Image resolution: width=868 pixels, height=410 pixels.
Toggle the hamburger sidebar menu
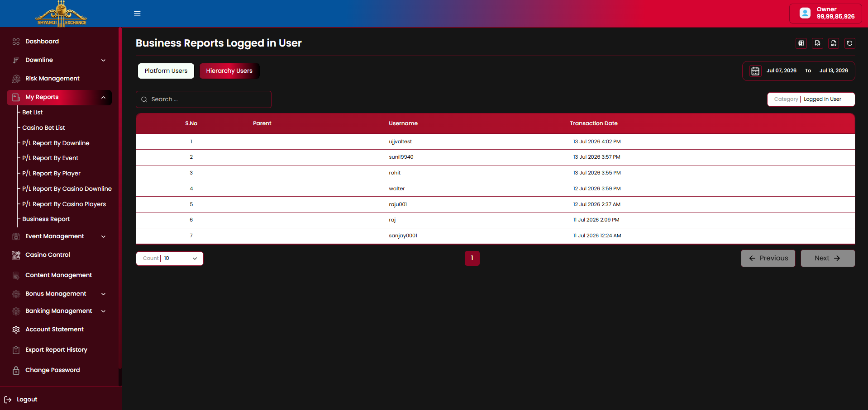137,14
